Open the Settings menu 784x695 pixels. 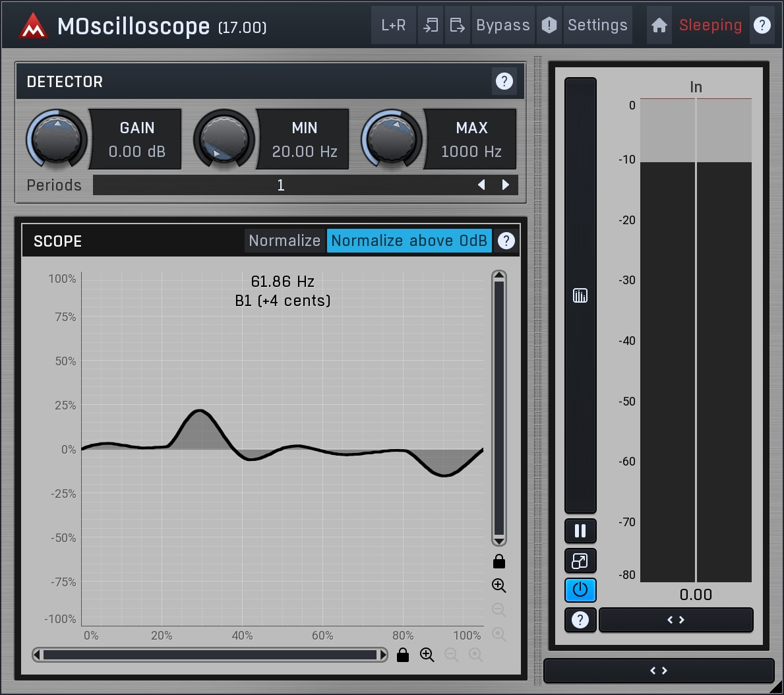click(597, 25)
